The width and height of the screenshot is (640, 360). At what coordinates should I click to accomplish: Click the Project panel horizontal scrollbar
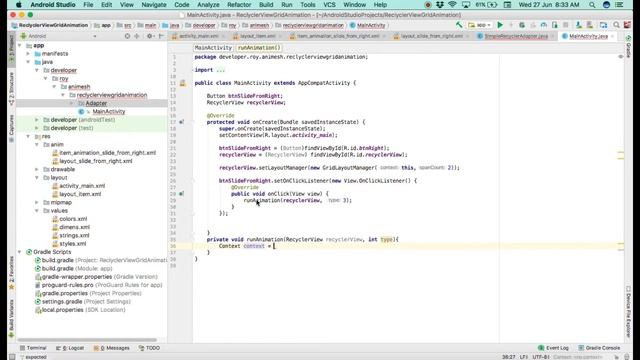tap(87, 340)
